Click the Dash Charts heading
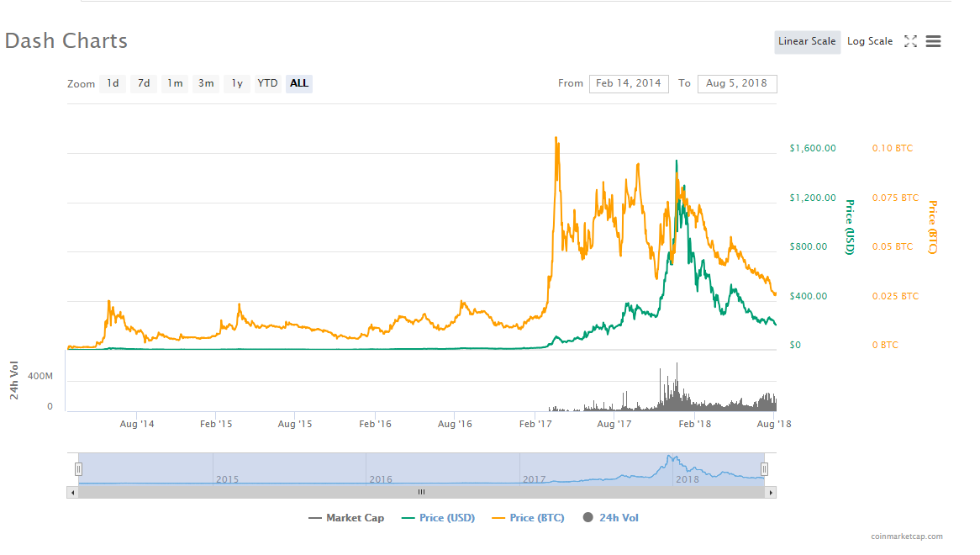 66,40
